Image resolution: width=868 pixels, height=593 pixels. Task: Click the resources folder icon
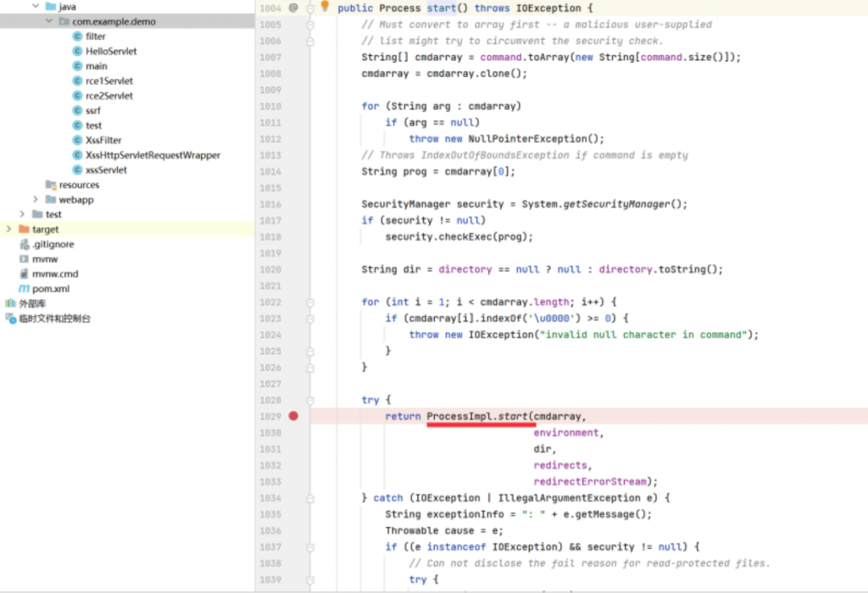point(51,185)
